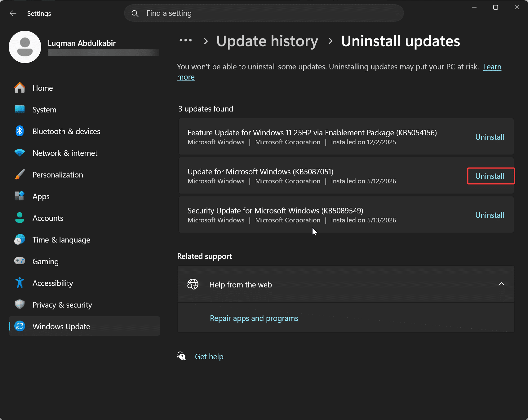The height and width of the screenshot is (420, 528).
Task: Click the Get help link
Action: (x=209, y=357)
